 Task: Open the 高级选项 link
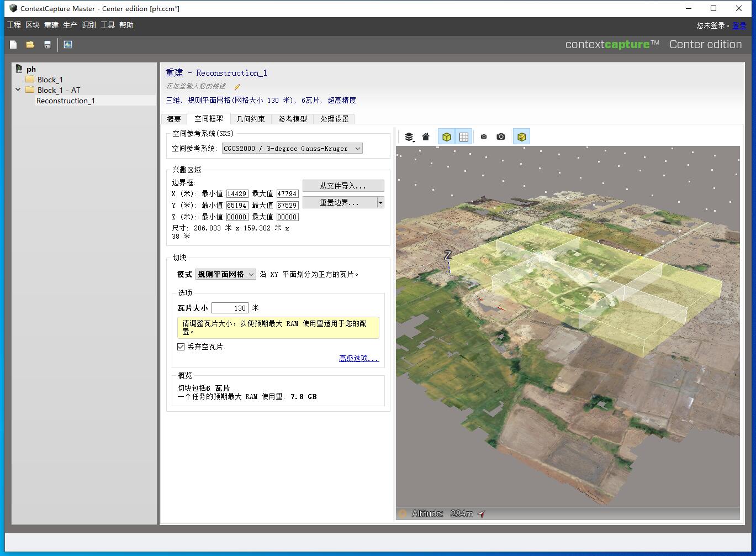(358, 358)
